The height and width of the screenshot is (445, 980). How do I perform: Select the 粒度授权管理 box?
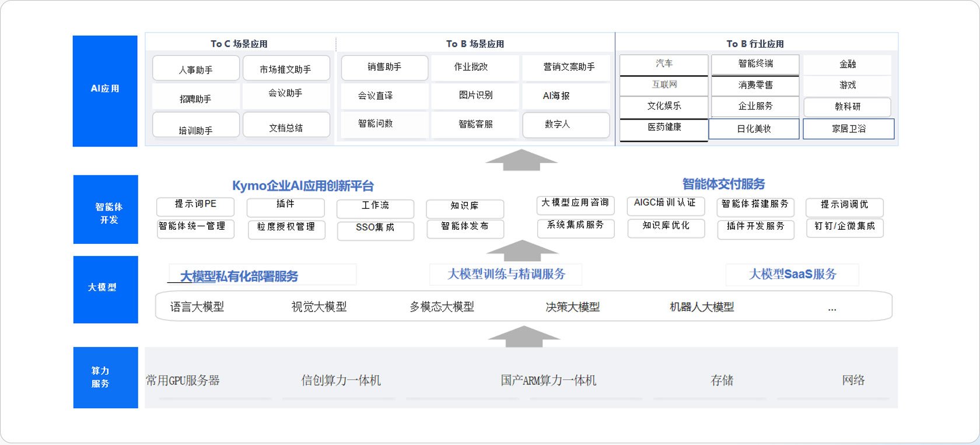pos(286,229)
